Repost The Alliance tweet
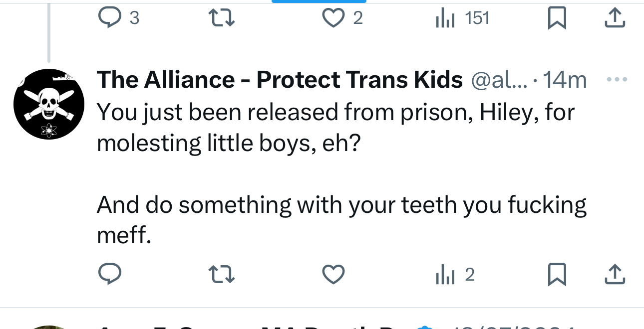 point(221,275)
